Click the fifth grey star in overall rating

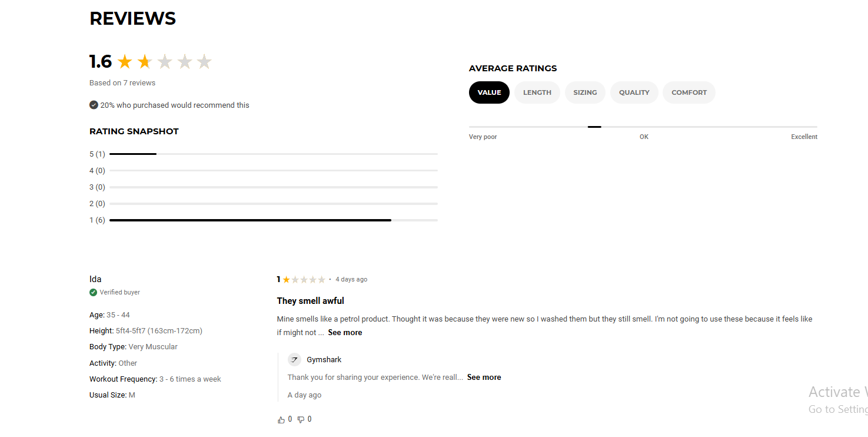click(204, 61)
